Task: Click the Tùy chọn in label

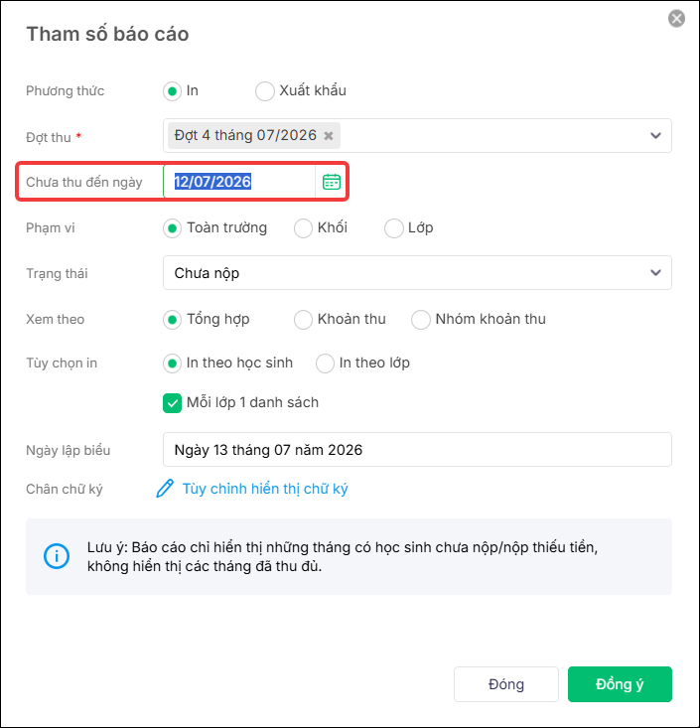Action: point(62,364)
